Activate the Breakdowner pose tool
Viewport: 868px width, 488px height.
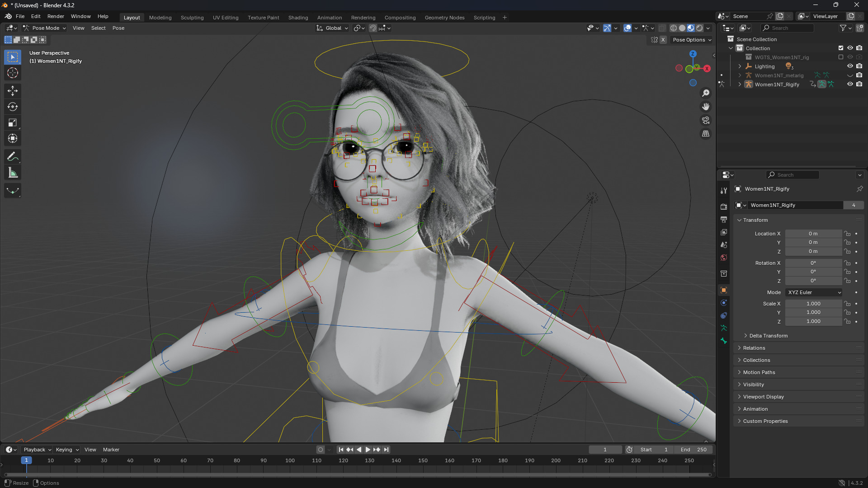(13, 191)
